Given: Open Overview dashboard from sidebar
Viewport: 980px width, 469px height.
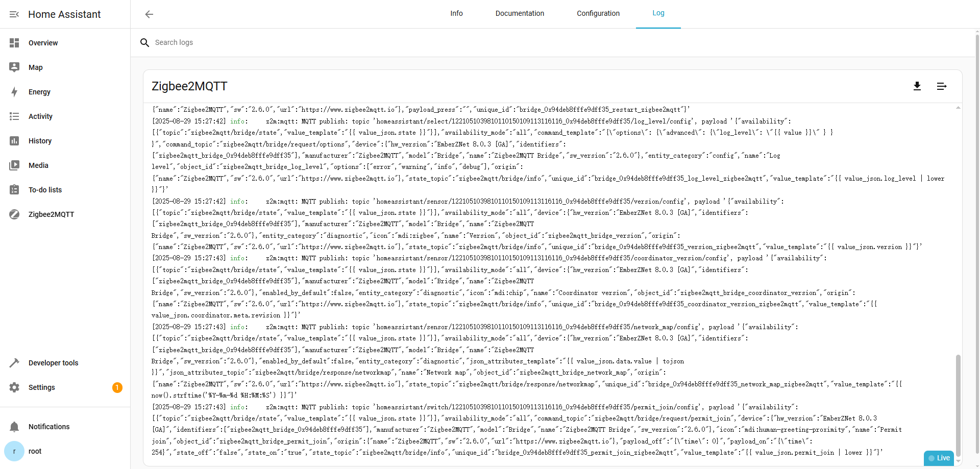Looking at the screenshot, I should click(x=43, y=43).
